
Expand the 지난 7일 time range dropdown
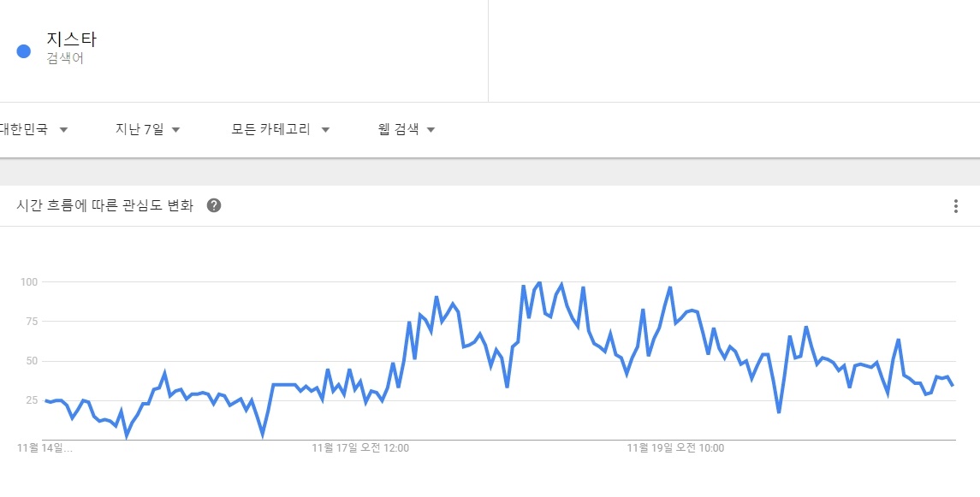point(147,129)
